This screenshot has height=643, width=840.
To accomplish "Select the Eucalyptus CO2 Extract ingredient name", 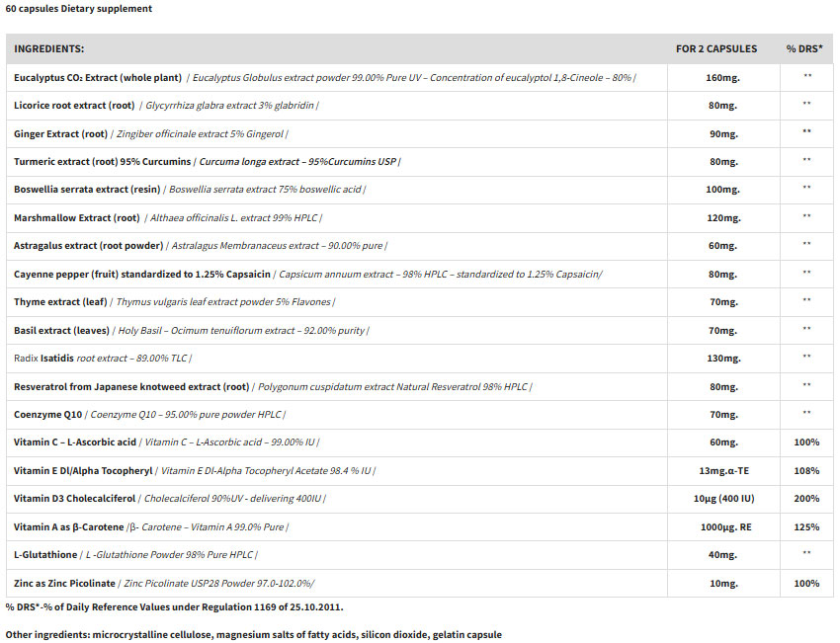I will coord(97,77).
